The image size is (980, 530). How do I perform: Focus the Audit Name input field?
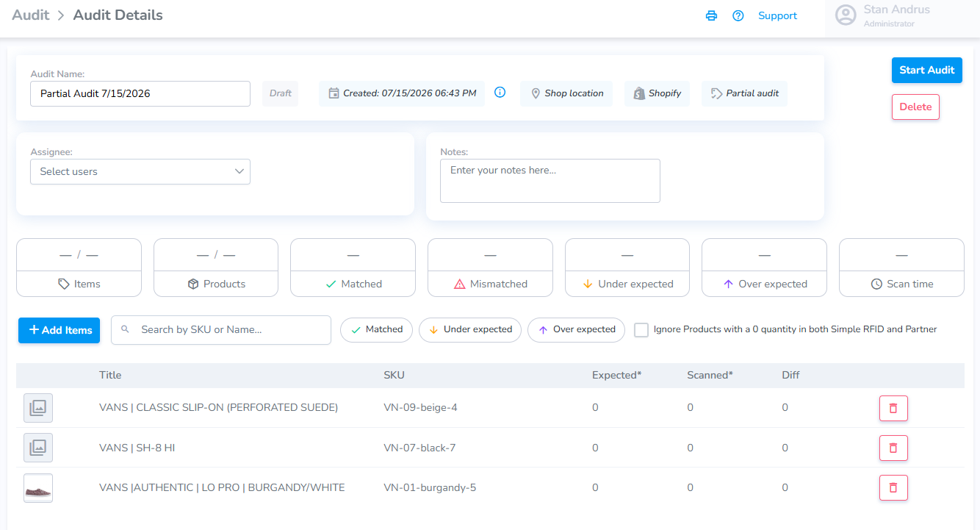click(140, 93)
